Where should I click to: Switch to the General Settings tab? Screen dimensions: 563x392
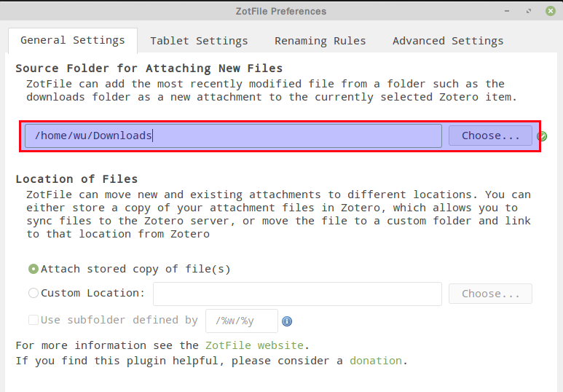72,41
